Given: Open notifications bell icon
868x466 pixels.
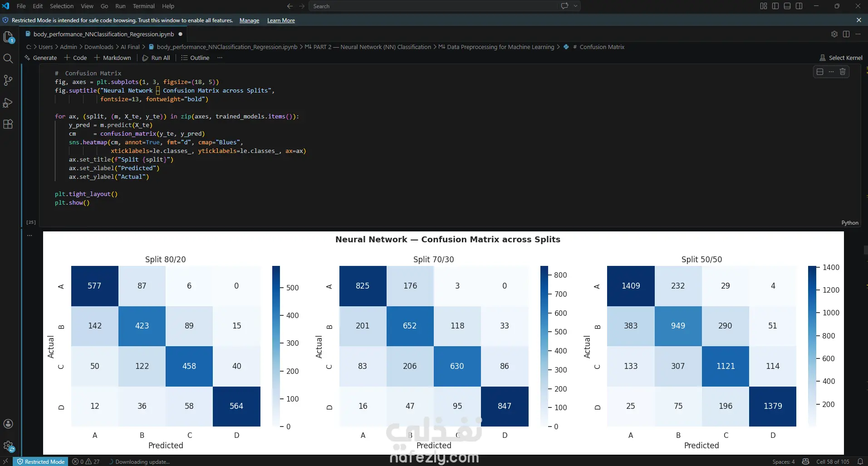Looking at the screenshot, I should coord(860,461).
